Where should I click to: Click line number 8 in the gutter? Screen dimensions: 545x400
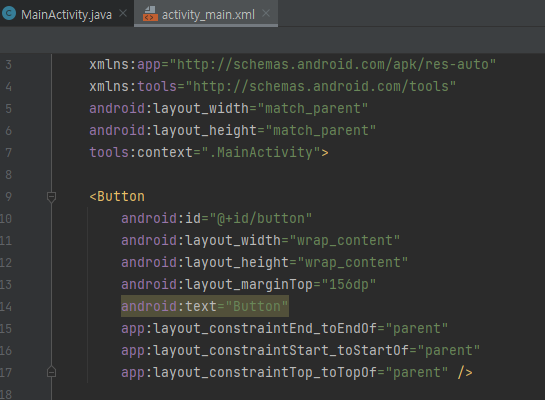click(8, 174)
